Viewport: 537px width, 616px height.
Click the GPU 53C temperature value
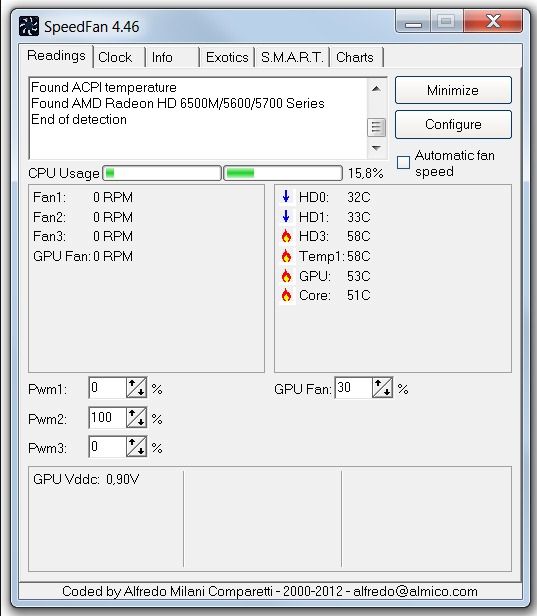pos(359,276)
